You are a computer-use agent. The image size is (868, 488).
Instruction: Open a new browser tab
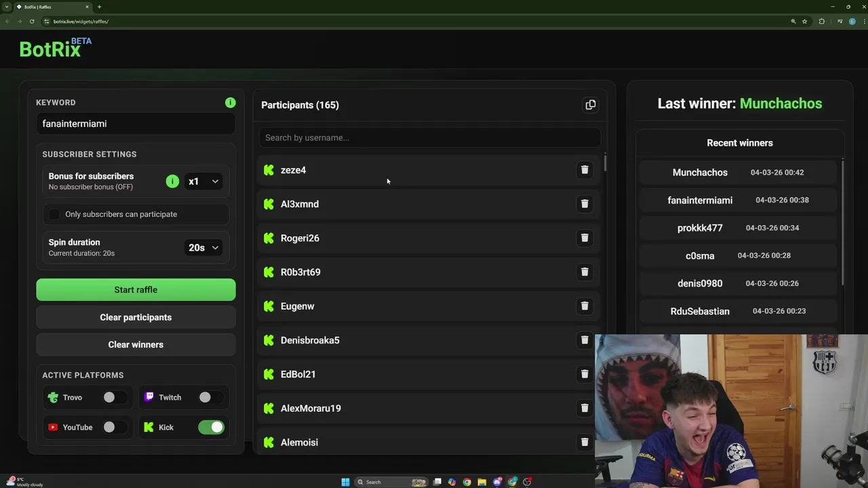pos(99,7)
